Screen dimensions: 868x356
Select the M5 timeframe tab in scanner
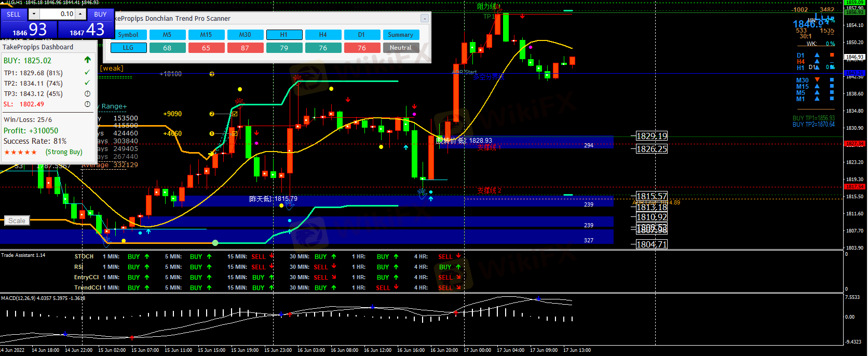pos(167,35)
